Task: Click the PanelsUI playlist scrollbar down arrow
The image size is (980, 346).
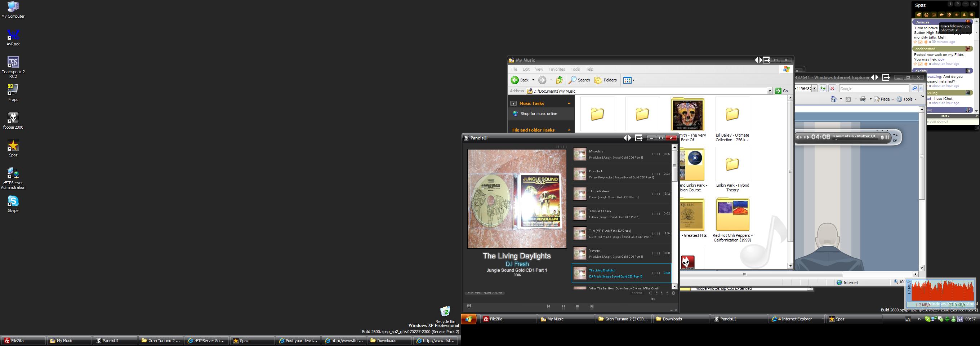Action: point(674,286)
